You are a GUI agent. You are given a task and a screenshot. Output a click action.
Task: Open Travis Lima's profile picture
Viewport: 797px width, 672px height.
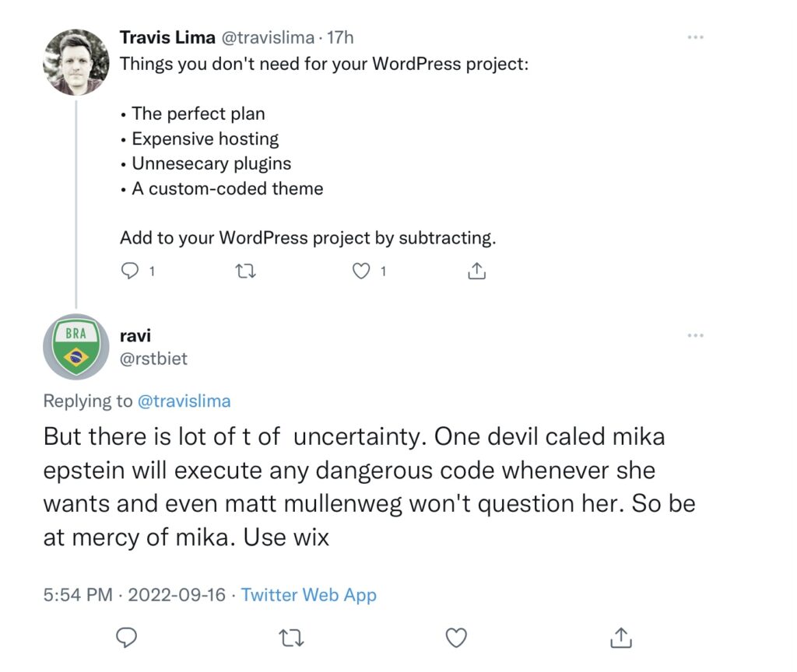click(x=75, y=62)
